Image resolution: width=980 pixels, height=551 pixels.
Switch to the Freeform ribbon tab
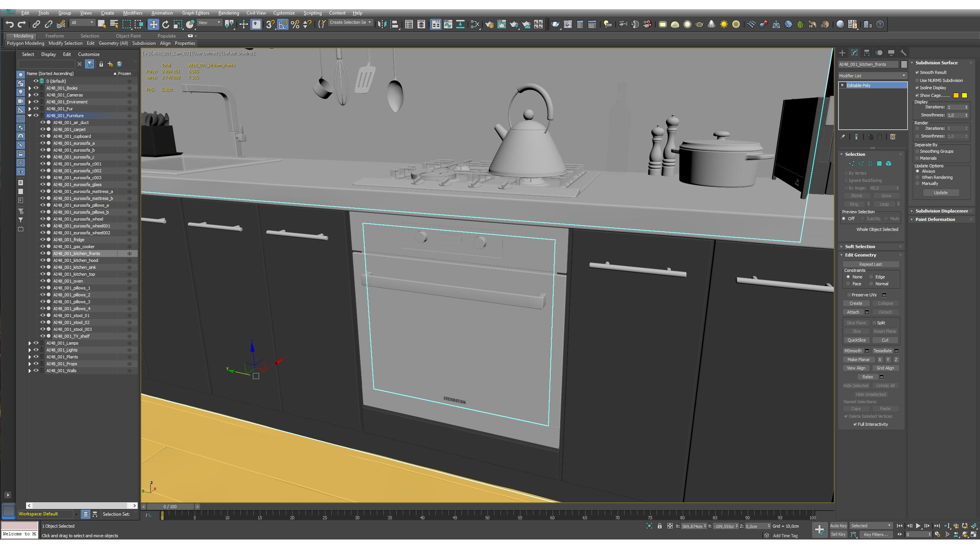coord(54,36)
